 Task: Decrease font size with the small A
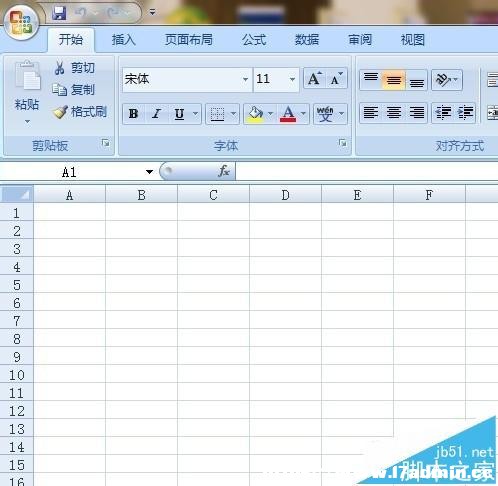click(336, 79)
